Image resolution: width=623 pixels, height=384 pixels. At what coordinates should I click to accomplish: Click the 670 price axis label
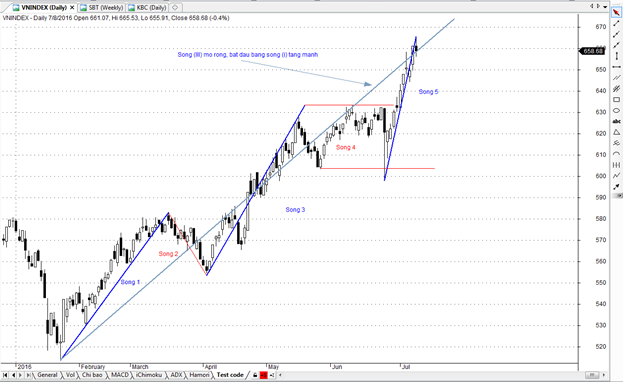tap(601, 27)
